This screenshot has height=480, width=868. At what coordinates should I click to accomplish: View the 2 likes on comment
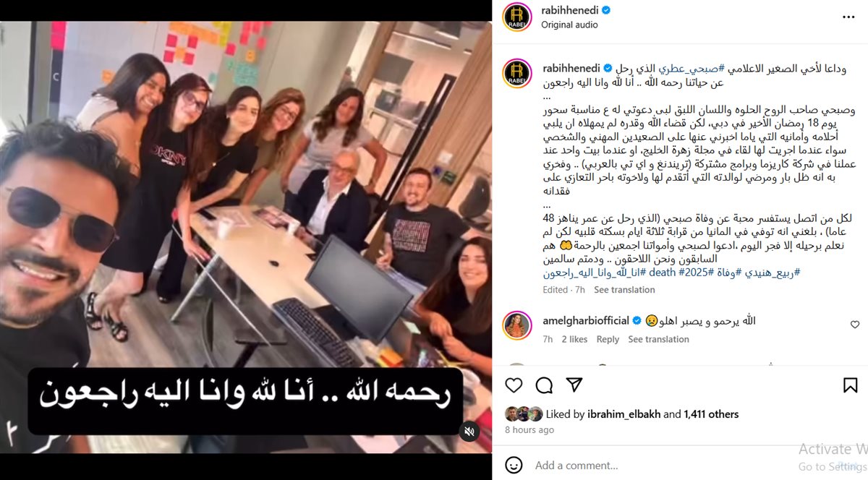pyautogui.click(x=574, y=339)
